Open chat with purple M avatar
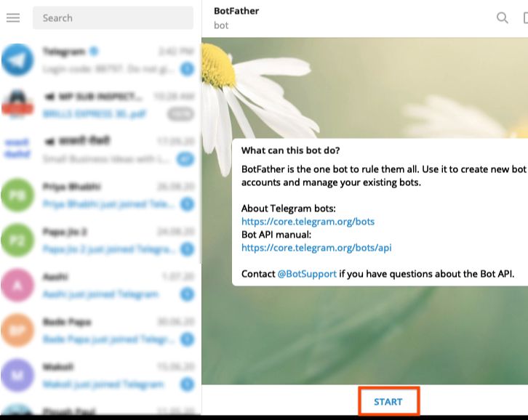528x420 pixels. click(x=100, y=376)
